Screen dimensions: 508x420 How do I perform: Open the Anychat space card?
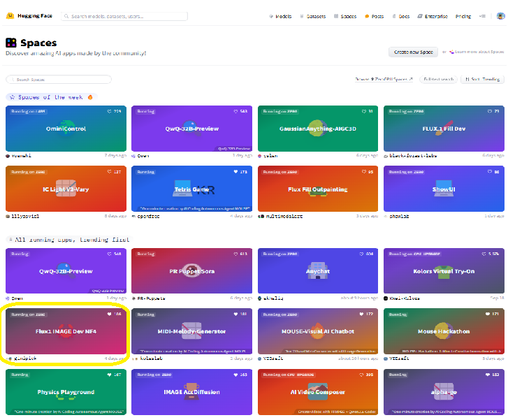pos(318,271)
